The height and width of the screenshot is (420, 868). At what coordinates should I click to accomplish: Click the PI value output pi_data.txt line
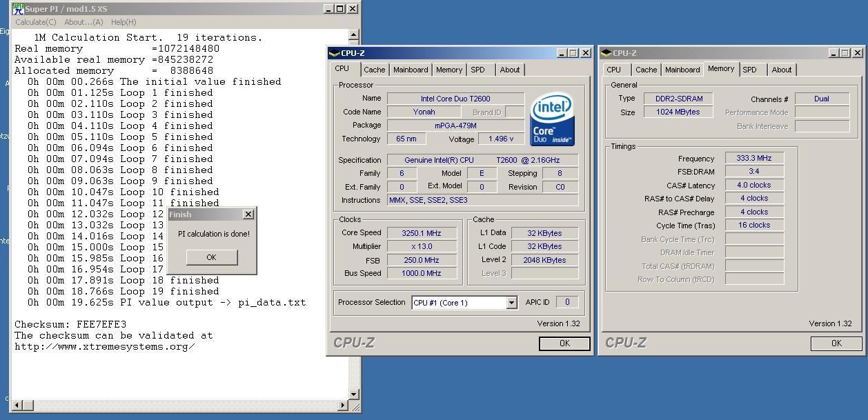(166, 302)
